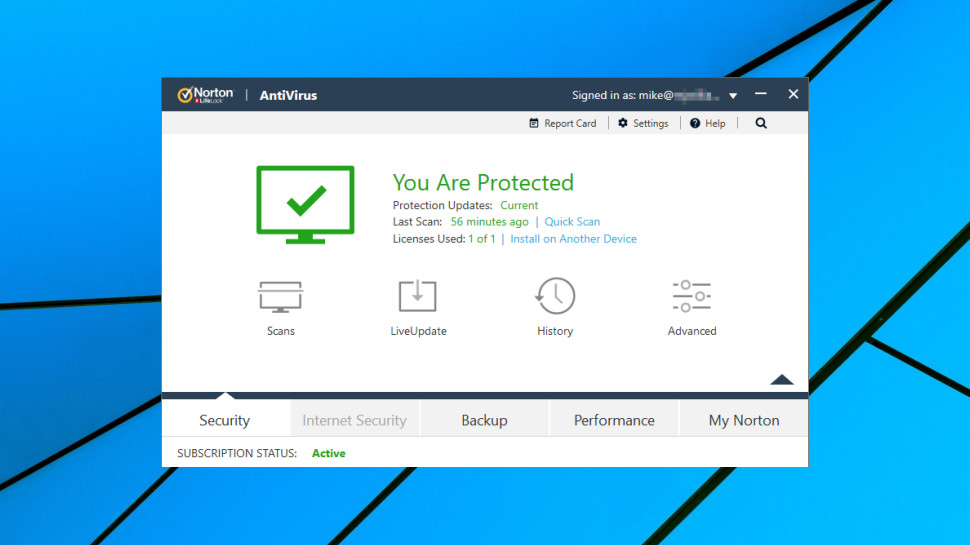Open the Settings text label
Image resolution: width=970 pixels, height=545 pixels.
coord(651,123)
